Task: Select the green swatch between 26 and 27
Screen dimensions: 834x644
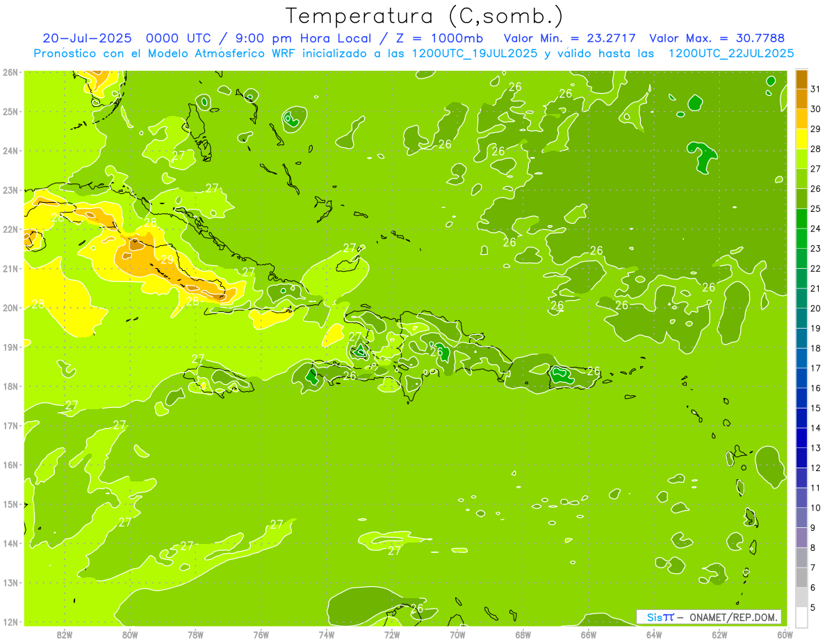Action: pyautogui.click(x=801, y=179)
